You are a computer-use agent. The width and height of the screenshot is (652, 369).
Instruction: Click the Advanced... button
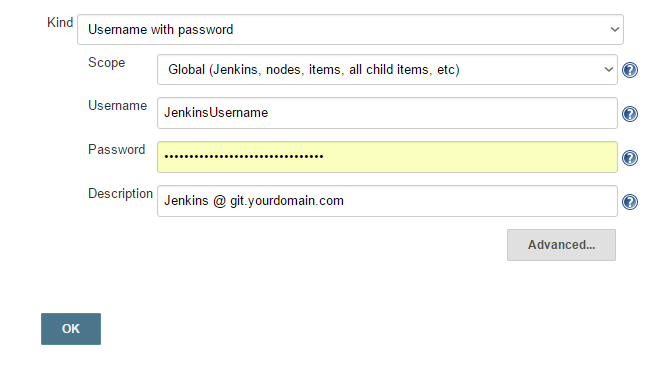click(x=561, y=245)
